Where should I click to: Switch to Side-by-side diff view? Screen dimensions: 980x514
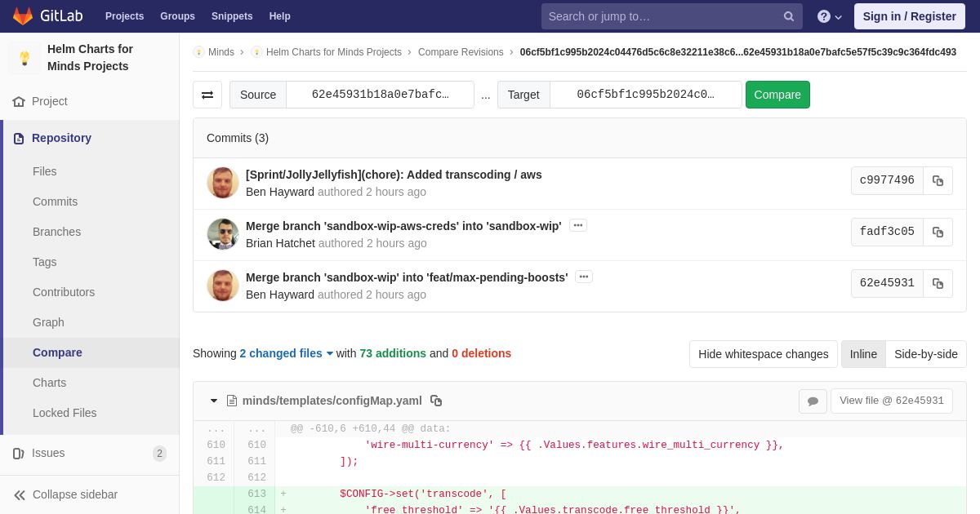(x=926, y=354)
